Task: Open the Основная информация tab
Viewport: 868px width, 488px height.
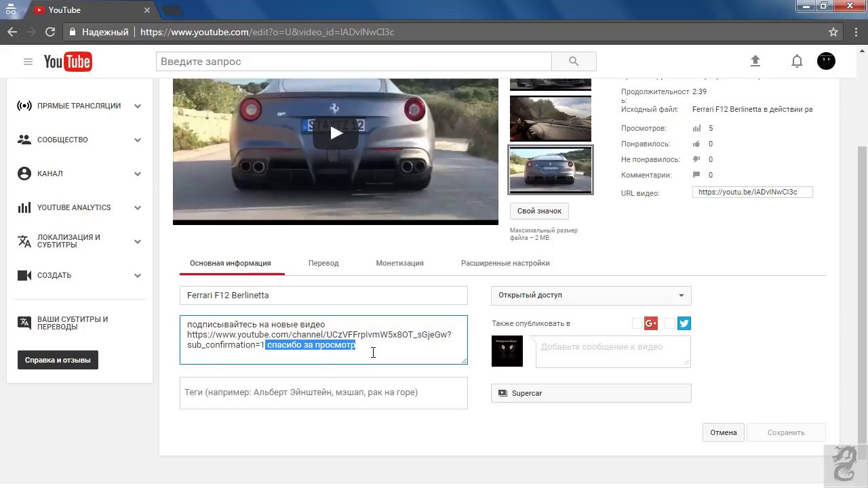Action: click(231, 263)
